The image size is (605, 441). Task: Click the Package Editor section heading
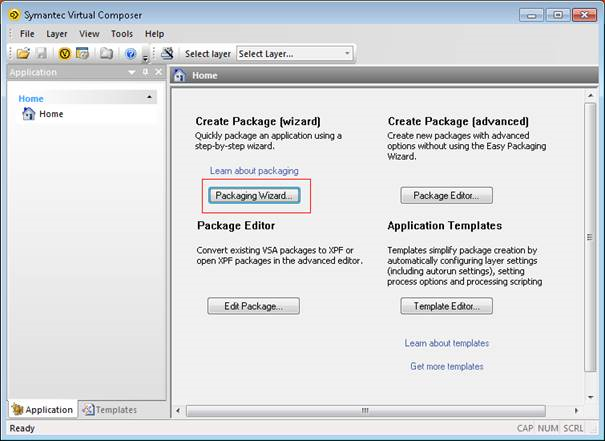click(x=236, y=225)
